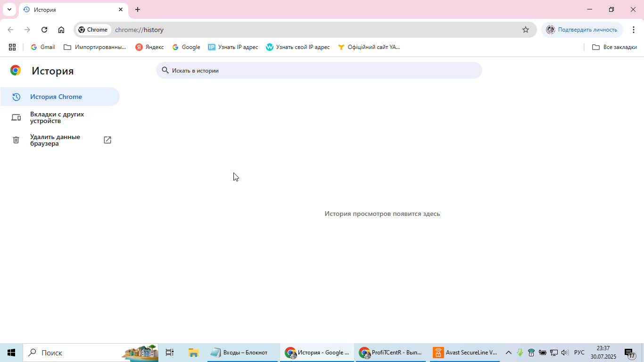
Task: Click the magnifier icon in history search
Action: 165,70
